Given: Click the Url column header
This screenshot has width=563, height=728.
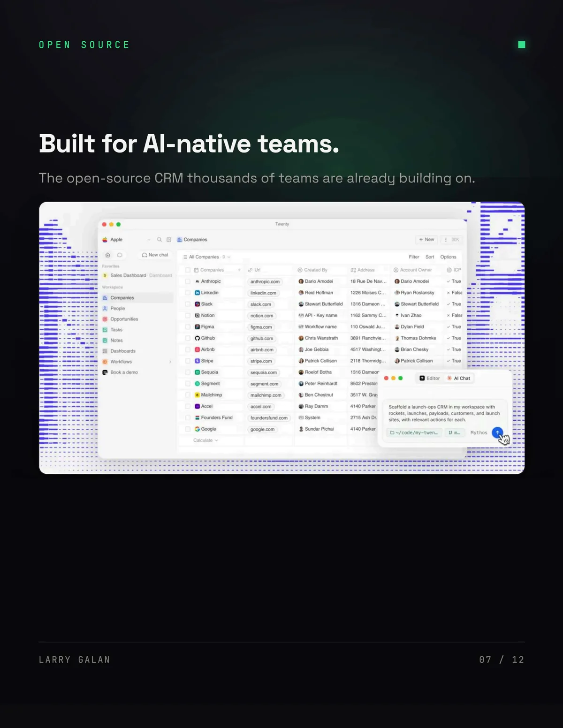Looking at the screenshot, I should (x=254, y=270).
